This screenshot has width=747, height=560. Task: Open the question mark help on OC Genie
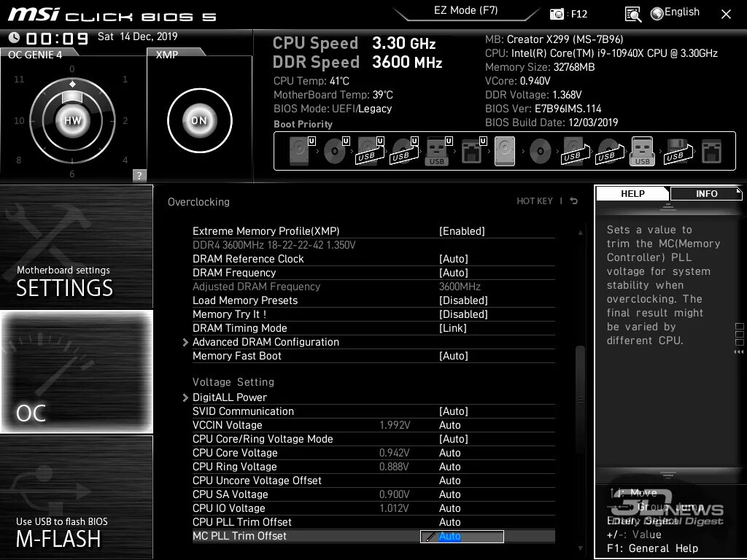point(139,175)
